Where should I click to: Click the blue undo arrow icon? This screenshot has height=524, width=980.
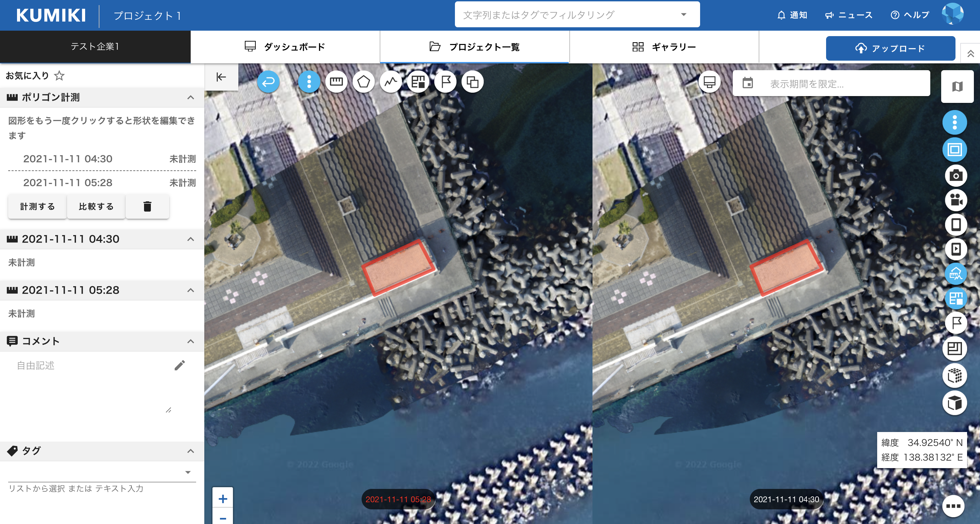[x=268, y=81]
